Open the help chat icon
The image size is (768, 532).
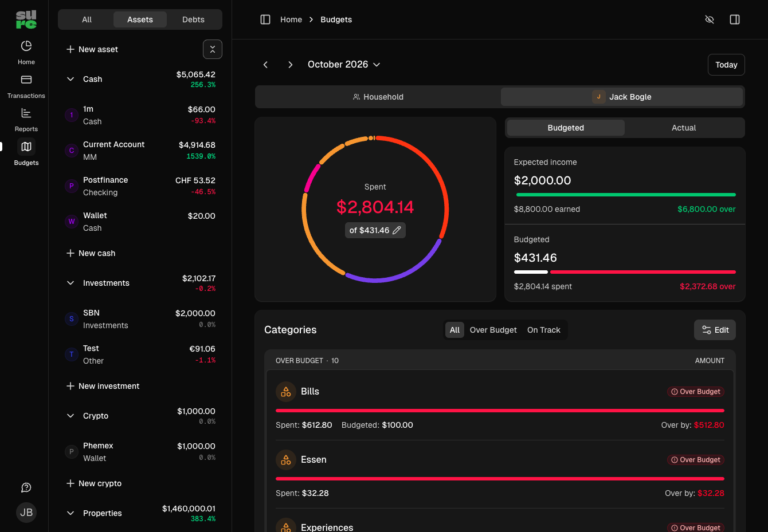click(26, 487)
